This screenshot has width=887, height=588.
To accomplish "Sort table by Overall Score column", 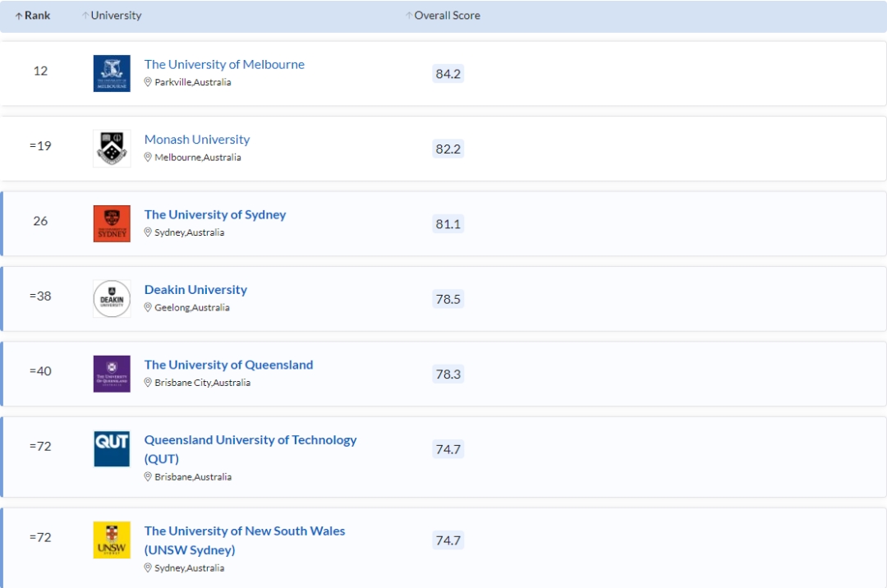I will pyautogui.click(x=443, y=16).
